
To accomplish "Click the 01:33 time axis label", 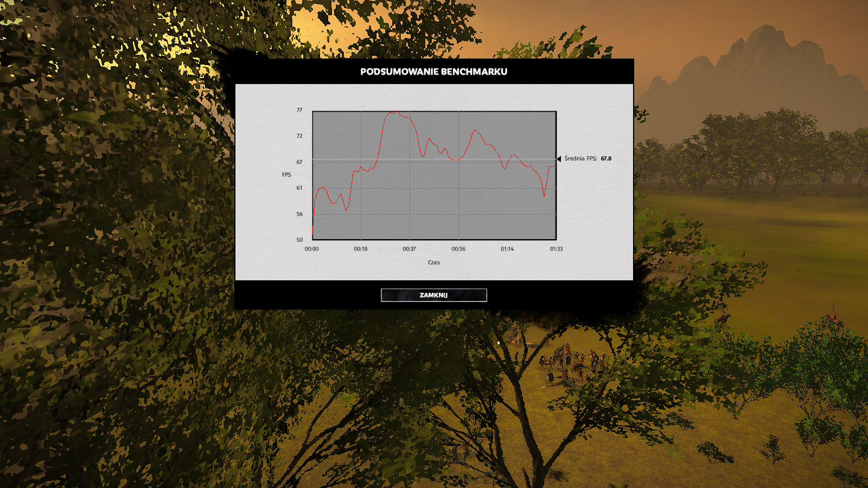I will click(556, 249).
